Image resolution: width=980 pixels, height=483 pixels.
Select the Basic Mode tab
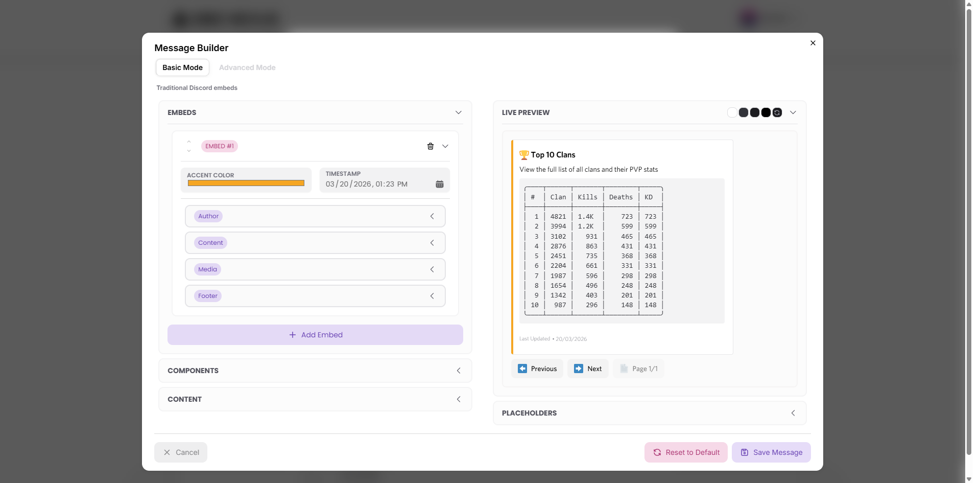tap(182, 67)
